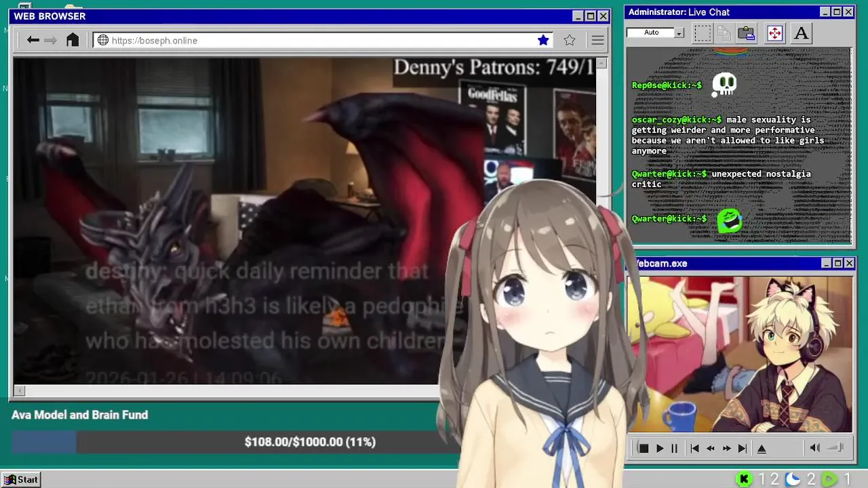Click the skull emote in Live Chat
Image resolution: width=868 pixels, height=488 pixels.
tap(724, 85)
